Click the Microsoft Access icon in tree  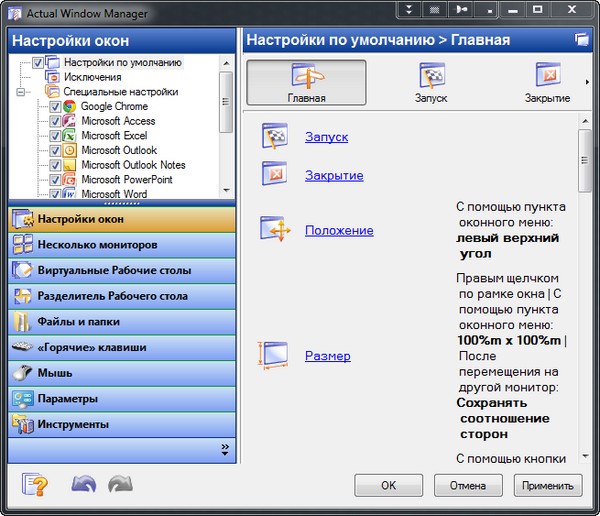coord(69,121)
